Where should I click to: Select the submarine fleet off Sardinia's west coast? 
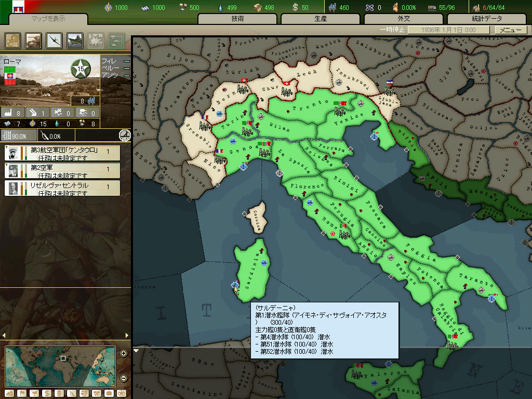(235, 285)
